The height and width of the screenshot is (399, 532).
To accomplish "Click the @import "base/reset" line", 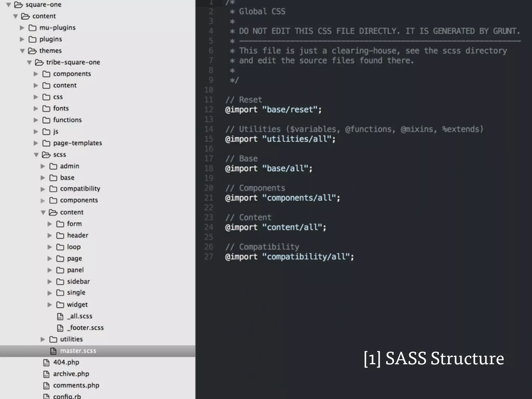I will (x=273, y=110).
